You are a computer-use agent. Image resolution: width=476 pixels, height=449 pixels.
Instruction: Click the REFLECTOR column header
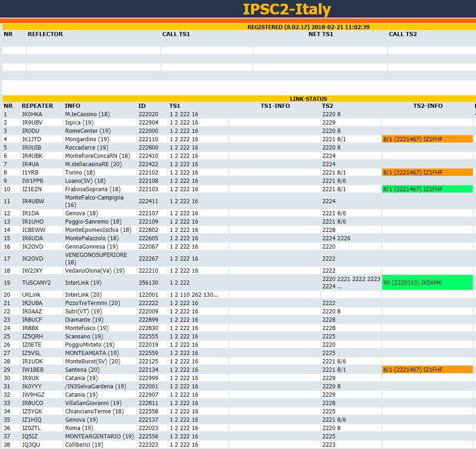click(x=45, y=34)
